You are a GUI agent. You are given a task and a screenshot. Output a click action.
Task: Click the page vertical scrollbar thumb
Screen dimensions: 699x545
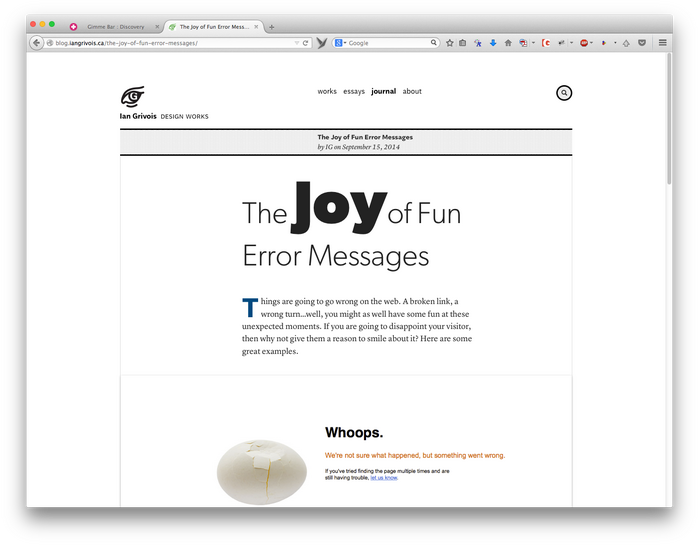pos(669,118)
